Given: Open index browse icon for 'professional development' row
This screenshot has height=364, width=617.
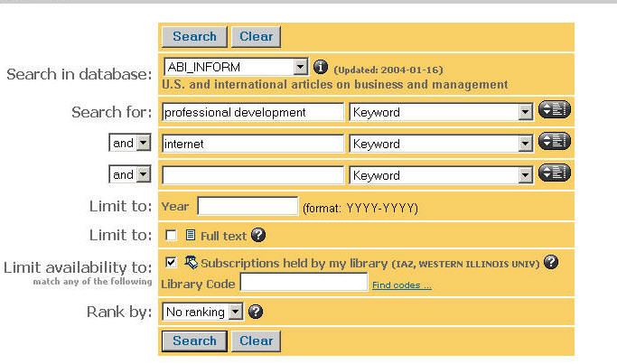Looking at the screenshot, I should (555, 109).
